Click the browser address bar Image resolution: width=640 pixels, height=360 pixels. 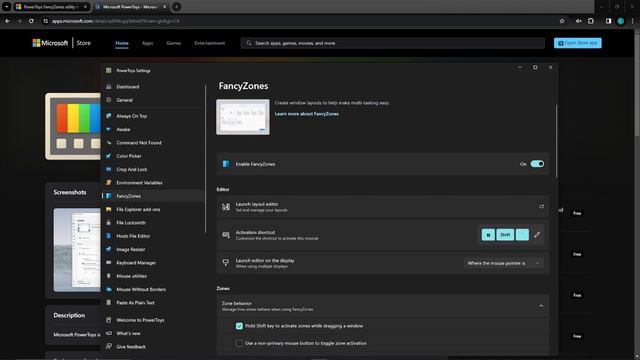[x=300, y=21]
